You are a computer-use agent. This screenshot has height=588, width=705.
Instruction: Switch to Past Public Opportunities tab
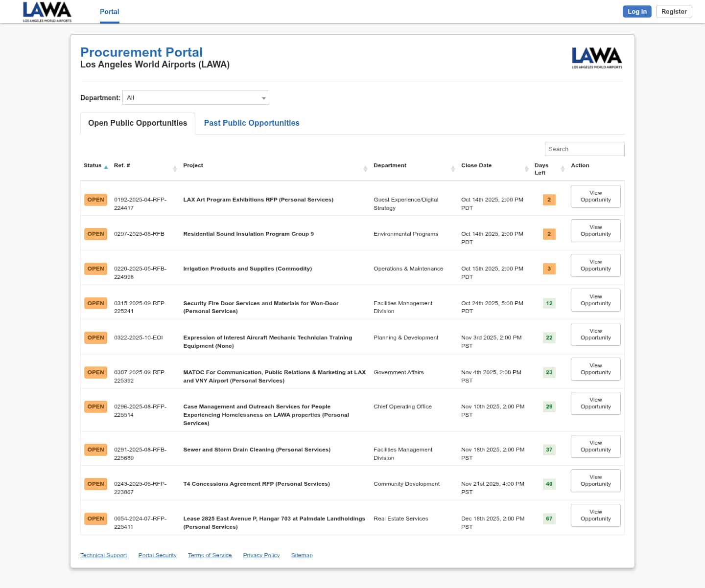pyautogui.click(x=252, y=123)
